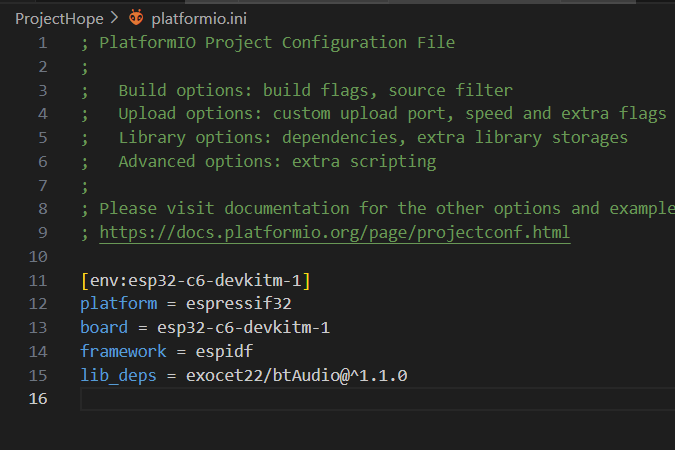Place cursor on empty line 16
Image resolution: width=675 pixels, height=450 pixels.
coord(300,399)
